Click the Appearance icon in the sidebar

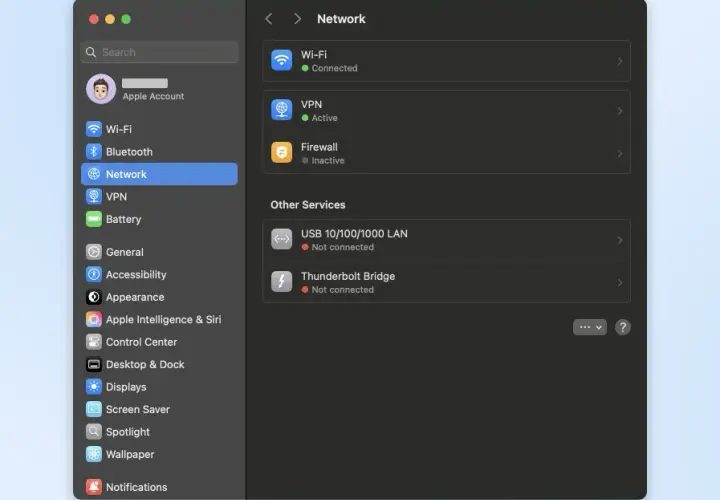(94, 297)
